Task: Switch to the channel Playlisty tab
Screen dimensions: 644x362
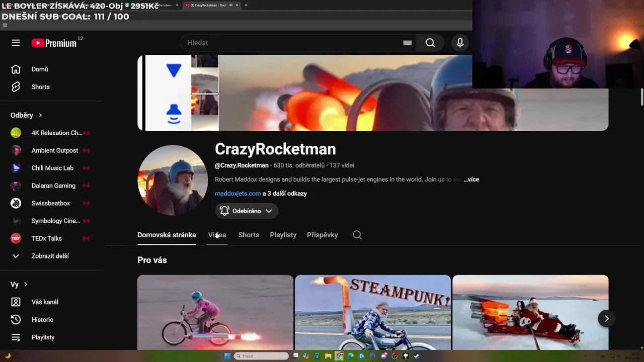Action: [283, 235]
